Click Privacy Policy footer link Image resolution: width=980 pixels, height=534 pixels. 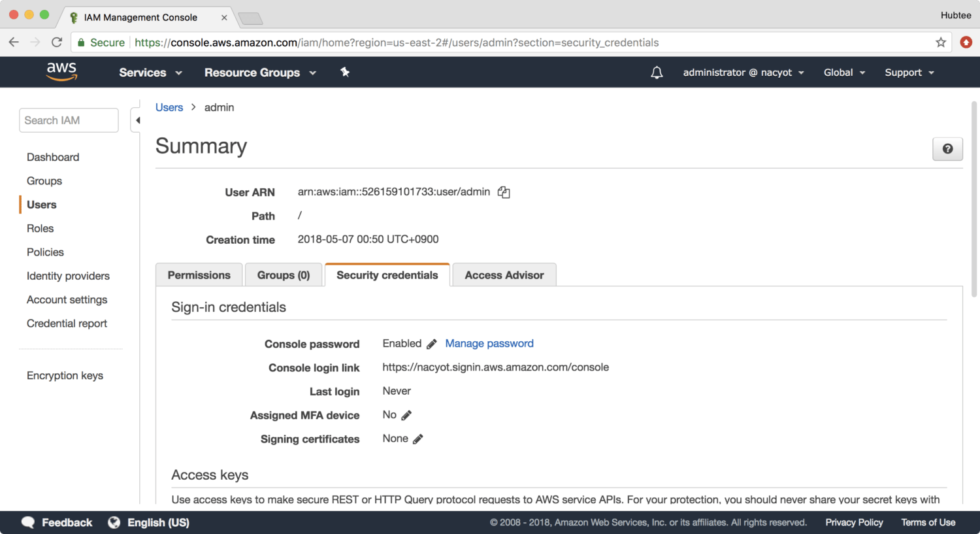[854, 522]
